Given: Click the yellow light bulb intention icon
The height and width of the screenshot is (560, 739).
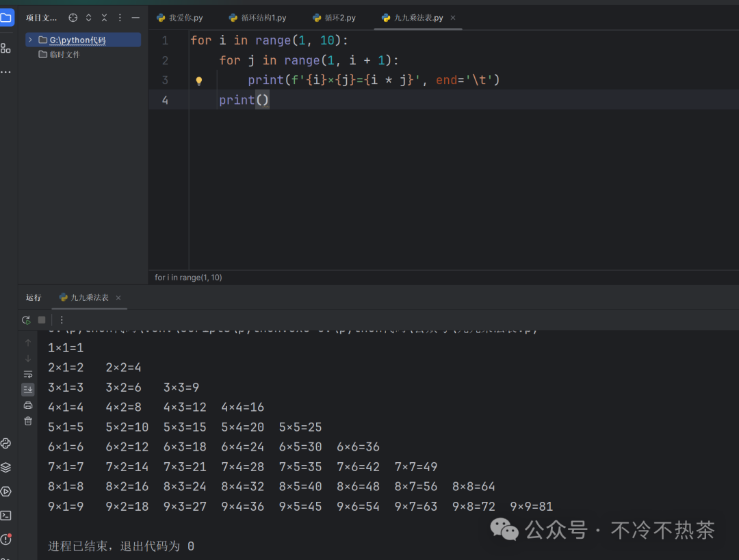Looking at the screenshot, I should click(199, 81).
